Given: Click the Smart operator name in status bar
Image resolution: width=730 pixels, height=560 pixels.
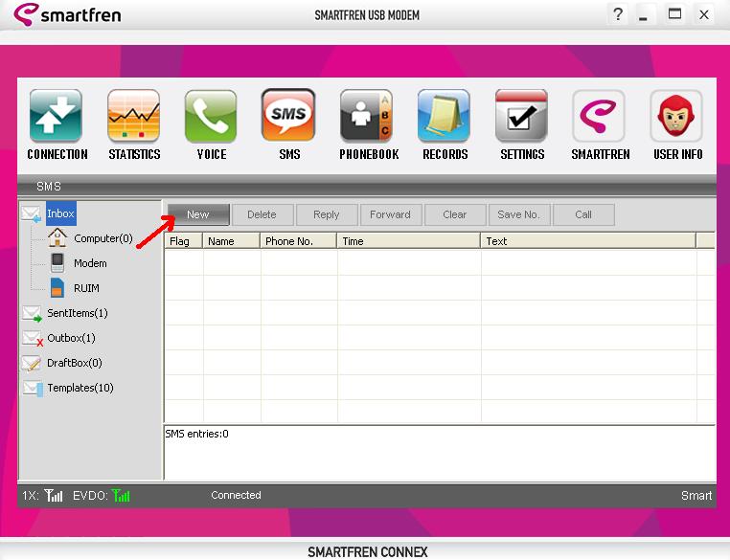Looking at the screenshot, I should click(x=696, y=496).
